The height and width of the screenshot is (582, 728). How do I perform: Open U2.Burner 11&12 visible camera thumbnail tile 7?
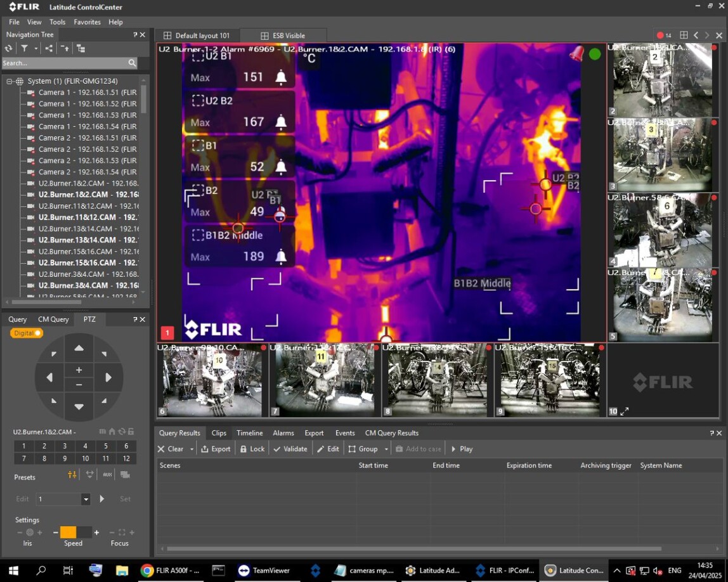325,380
